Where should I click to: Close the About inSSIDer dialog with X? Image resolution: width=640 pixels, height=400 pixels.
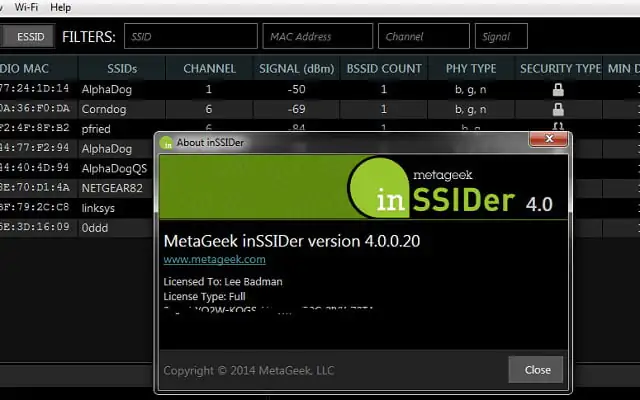549,139
